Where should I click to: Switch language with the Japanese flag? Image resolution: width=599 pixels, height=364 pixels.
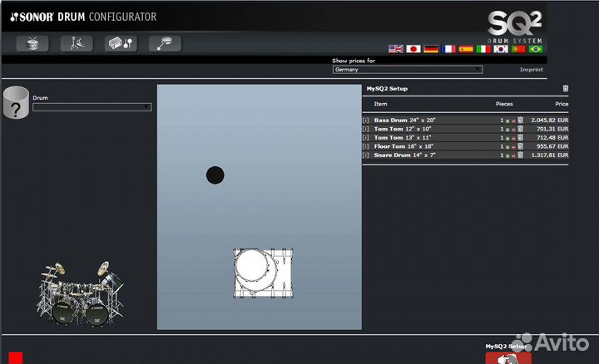coord(413,49)
